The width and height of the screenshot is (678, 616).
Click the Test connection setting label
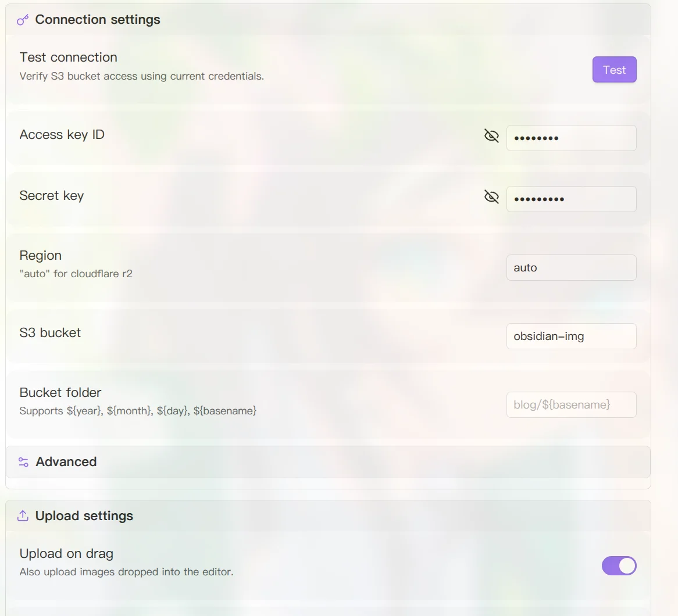coord(68,57)
